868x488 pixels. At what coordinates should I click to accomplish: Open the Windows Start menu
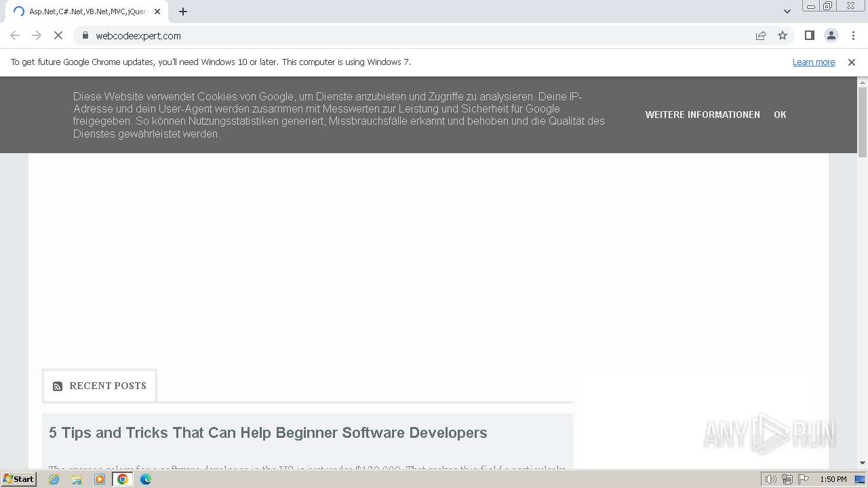18,479
